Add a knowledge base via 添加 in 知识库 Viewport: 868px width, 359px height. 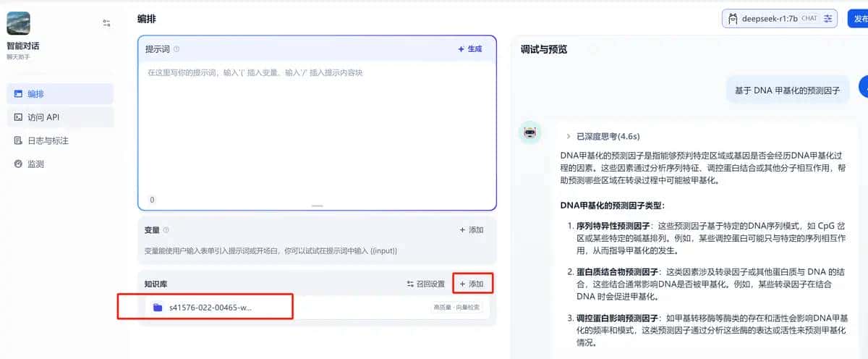[x=472, y=284]
